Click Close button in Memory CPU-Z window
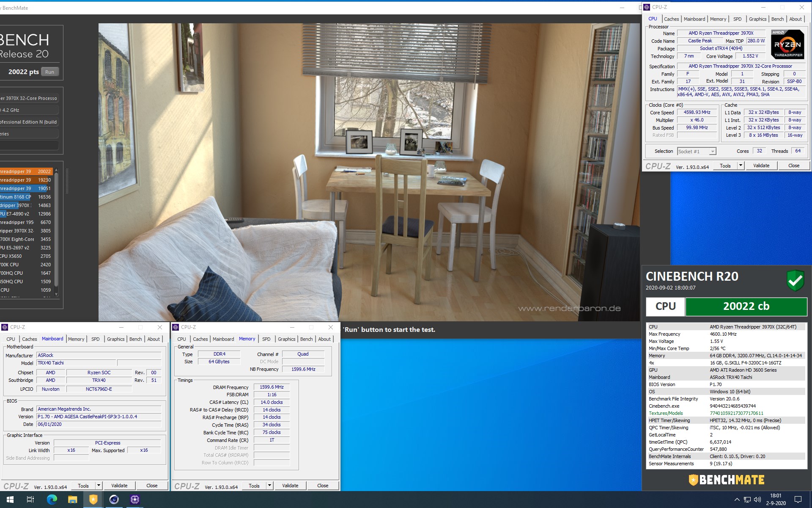 pos(323,486)
